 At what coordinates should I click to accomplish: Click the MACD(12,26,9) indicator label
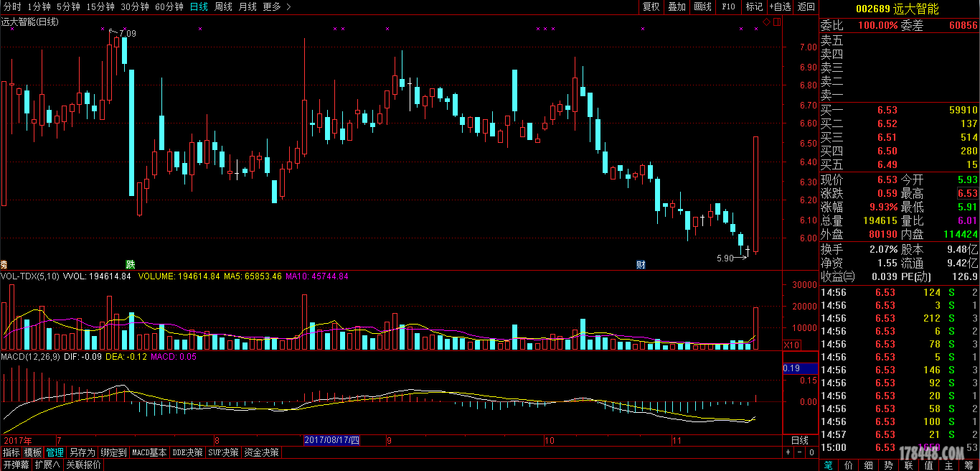point(29,356)
